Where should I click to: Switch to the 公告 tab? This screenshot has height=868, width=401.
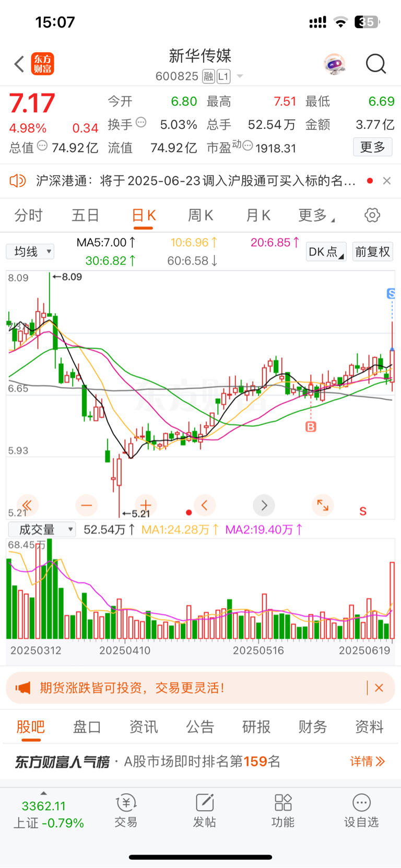pyautogui.click(x=200, y=727)
